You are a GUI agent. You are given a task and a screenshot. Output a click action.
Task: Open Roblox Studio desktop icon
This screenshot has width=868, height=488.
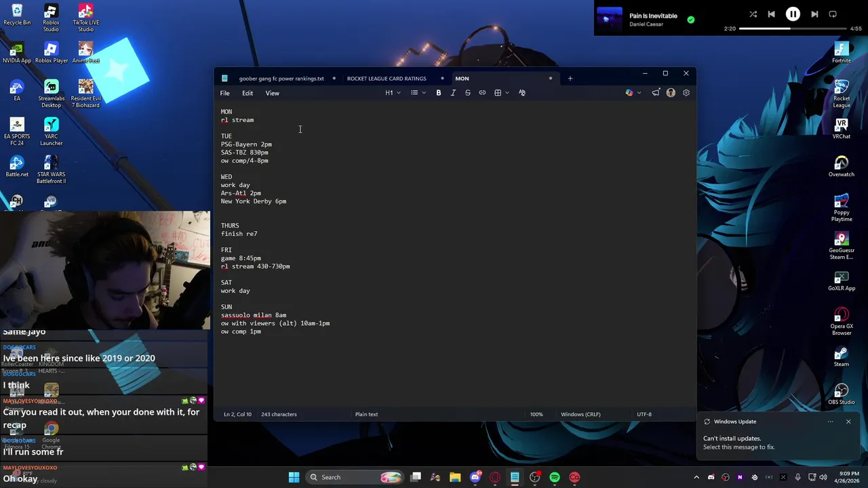[51, 18]
